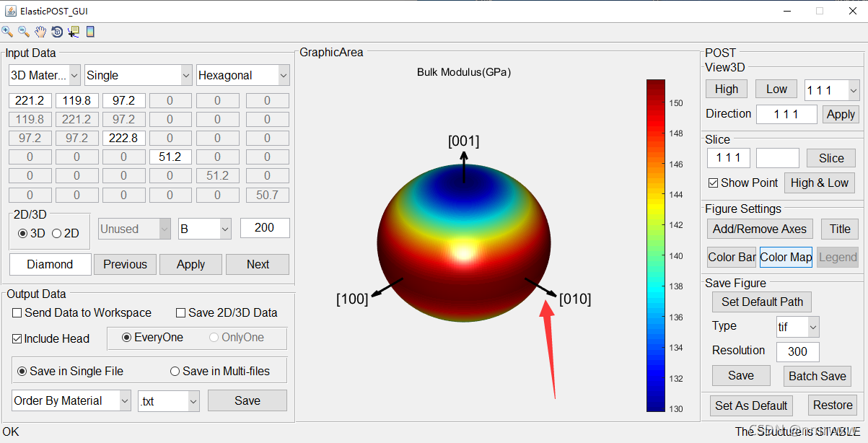Click Apply in Input Data panel
This screenshot has height=443, width=868.
click(190, 265)
